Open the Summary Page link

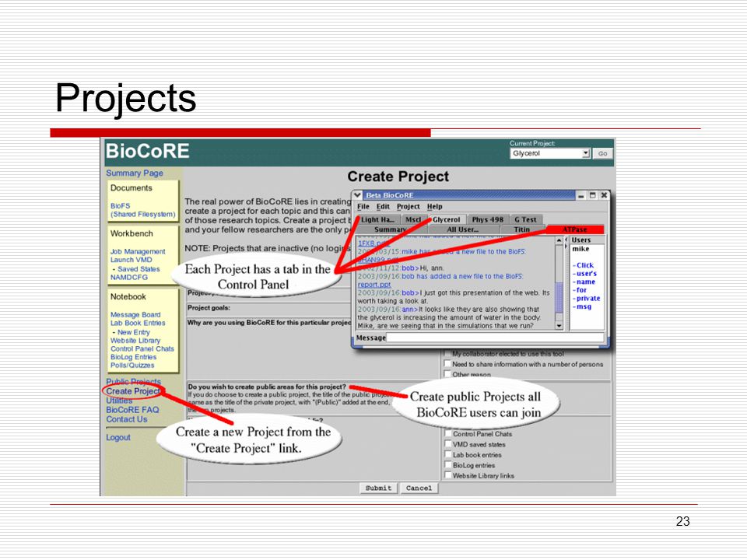[x=135, y=173]
